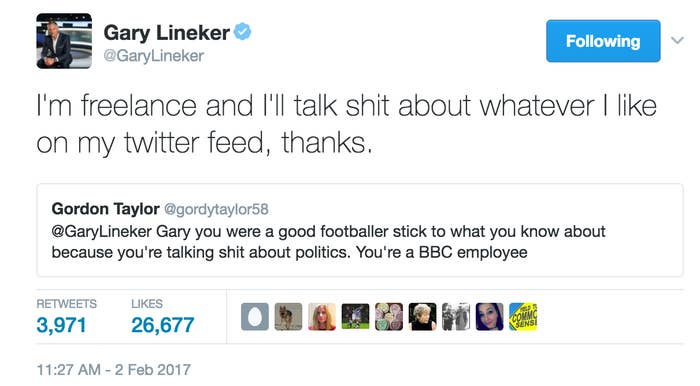
Task: Click the football pitch liker avatar
Action: 355,317
